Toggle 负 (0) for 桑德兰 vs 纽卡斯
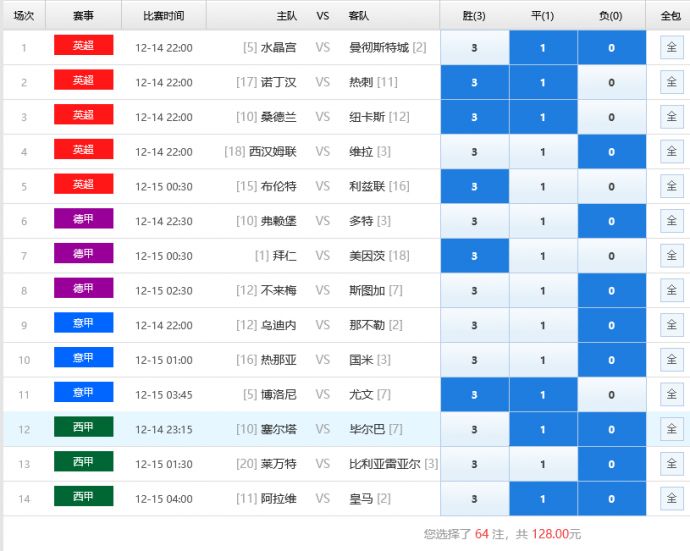 pos(612,117)
